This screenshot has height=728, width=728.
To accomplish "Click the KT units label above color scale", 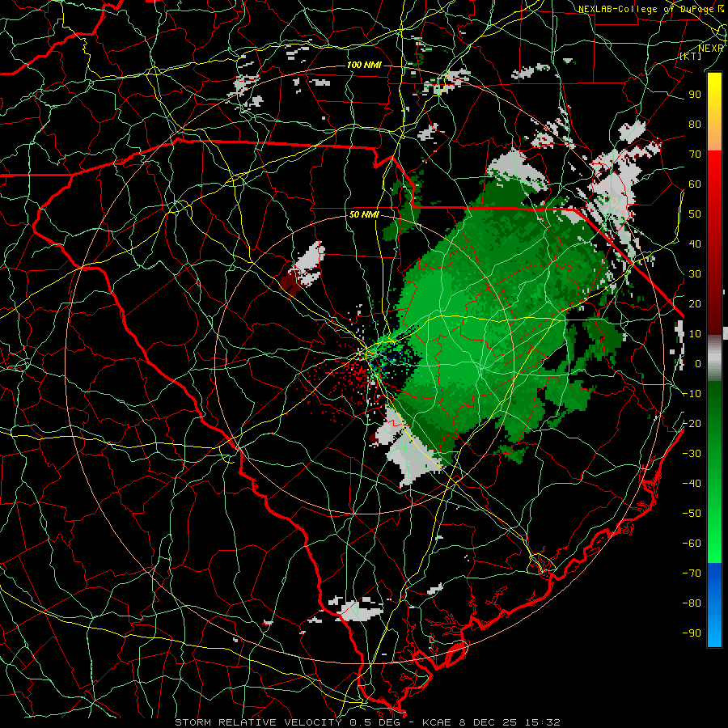I will [691, 56].
